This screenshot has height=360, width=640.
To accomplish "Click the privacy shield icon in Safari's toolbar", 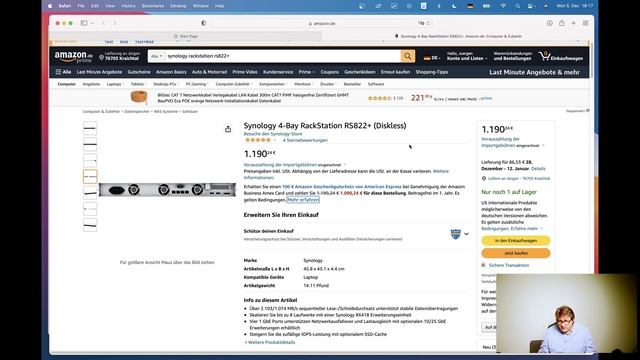I will click(x=204, y=23).
